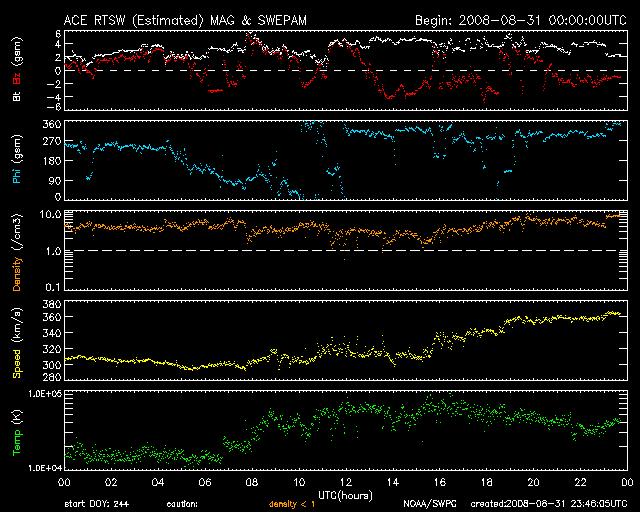Select the 08 hour label on the time axis
Screen dimensions: 640x512
click(x=252, y=482)
